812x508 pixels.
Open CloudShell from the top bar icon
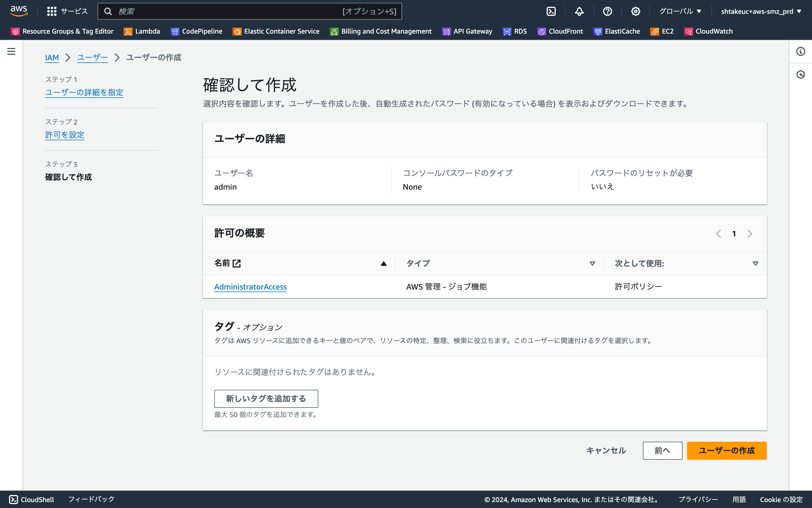pos(551,11)
